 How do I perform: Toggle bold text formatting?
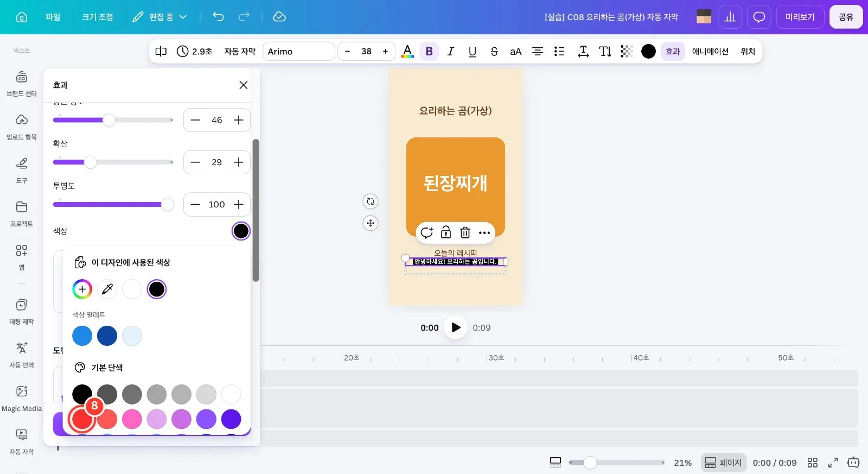[429, 52]
